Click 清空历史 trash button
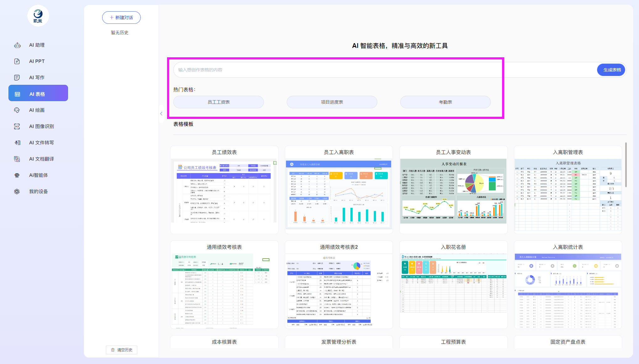This screenshot has height=364, width=639. 122,350
